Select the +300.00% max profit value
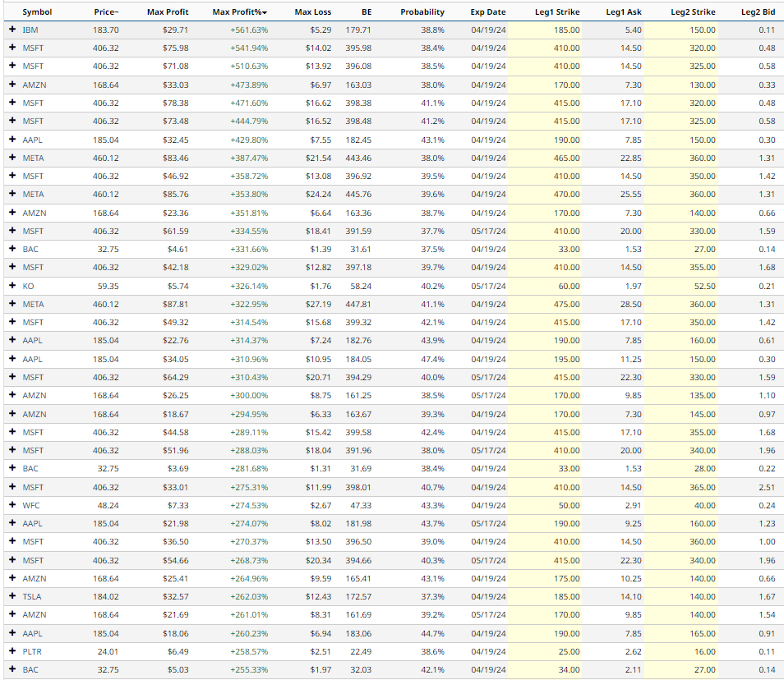The width and height of the screenshot is (784, 680). 249,396
